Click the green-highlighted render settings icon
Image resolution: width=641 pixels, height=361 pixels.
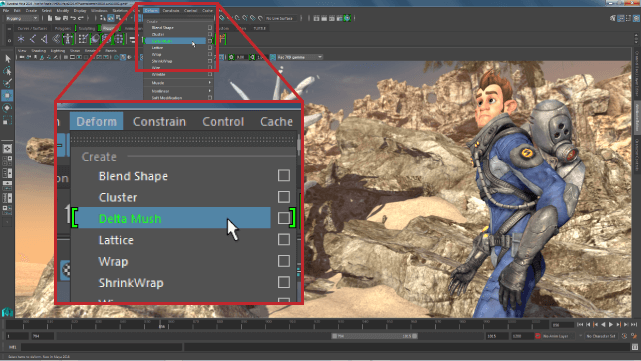tap(347, 18)
